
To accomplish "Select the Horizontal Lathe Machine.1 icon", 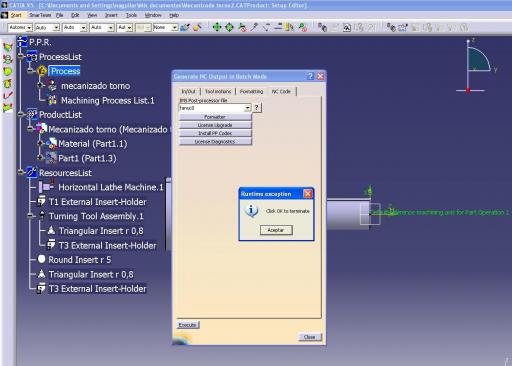I will click(46, 187).
